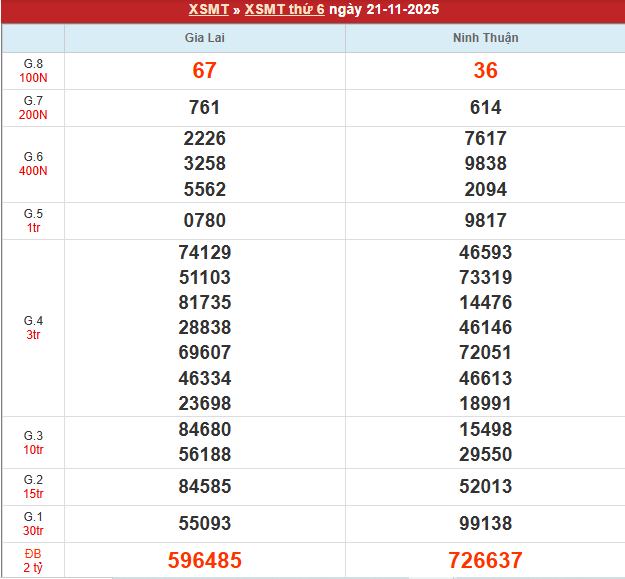Click the ĐB 2 tỷ prize label

[33, 561]
